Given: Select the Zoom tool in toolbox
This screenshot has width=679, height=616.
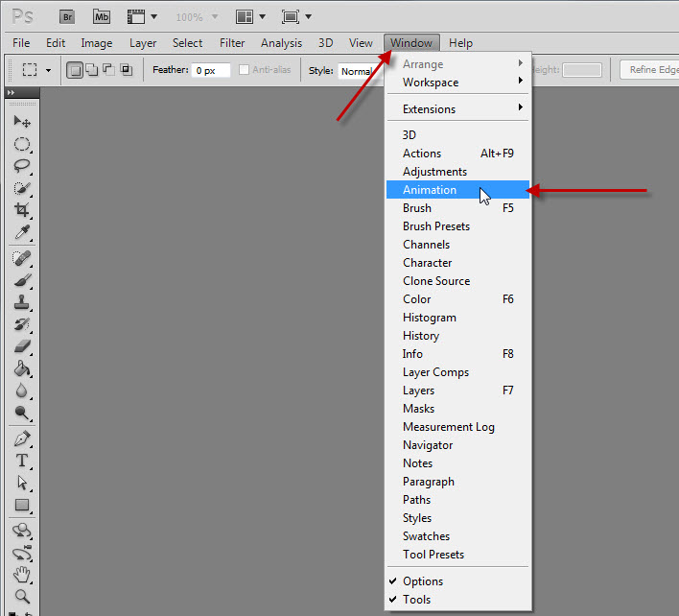Looking at the screenshot, I should 22,597.
